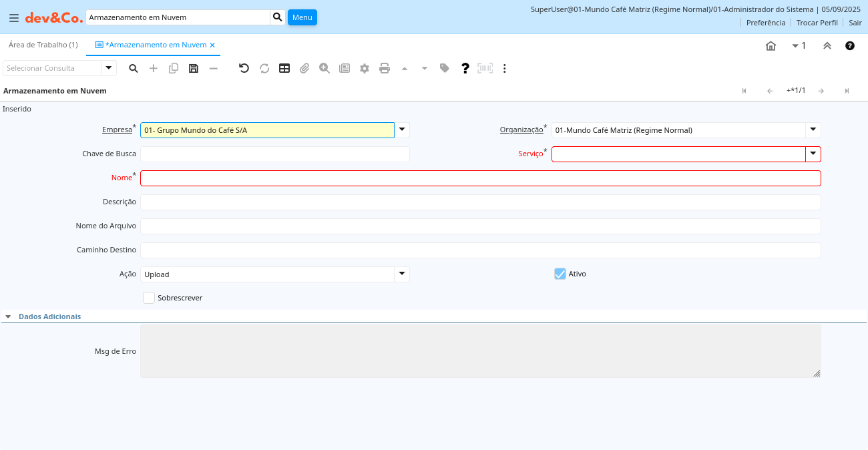Click into the Nome input field

coord(480,178)
